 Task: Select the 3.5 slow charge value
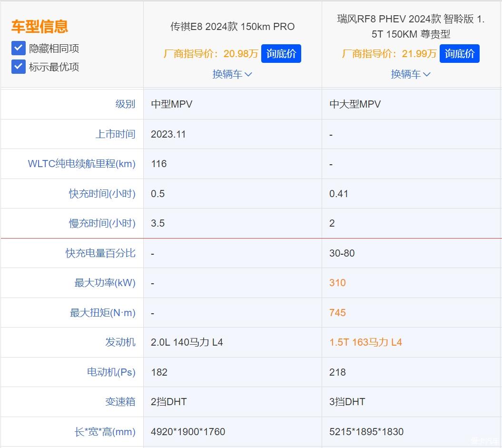pyautogui.click(x=158, y=223)
